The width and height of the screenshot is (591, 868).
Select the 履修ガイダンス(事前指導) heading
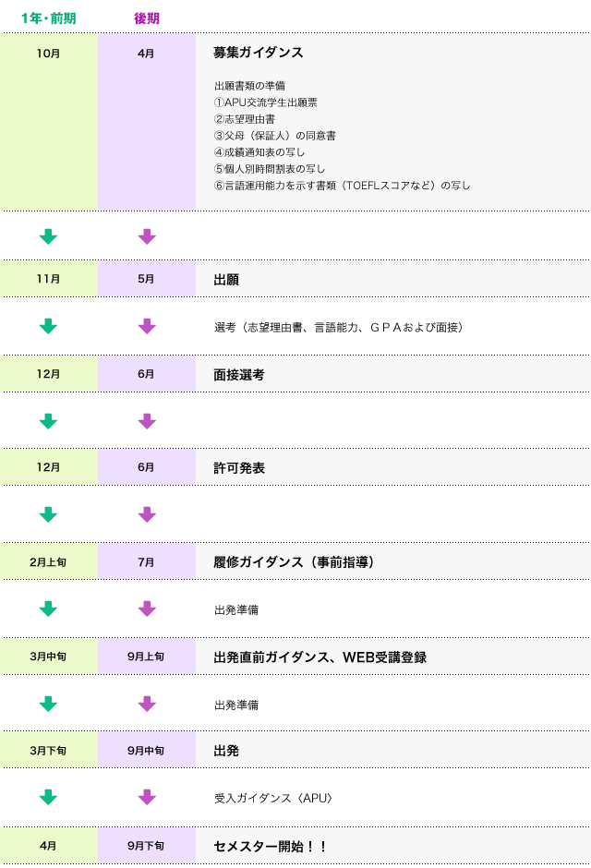pos(293,561)
